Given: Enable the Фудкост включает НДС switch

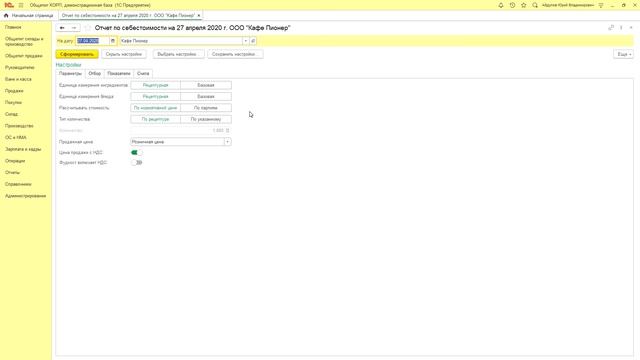Looking at the screenshot, I should (137, 162).
